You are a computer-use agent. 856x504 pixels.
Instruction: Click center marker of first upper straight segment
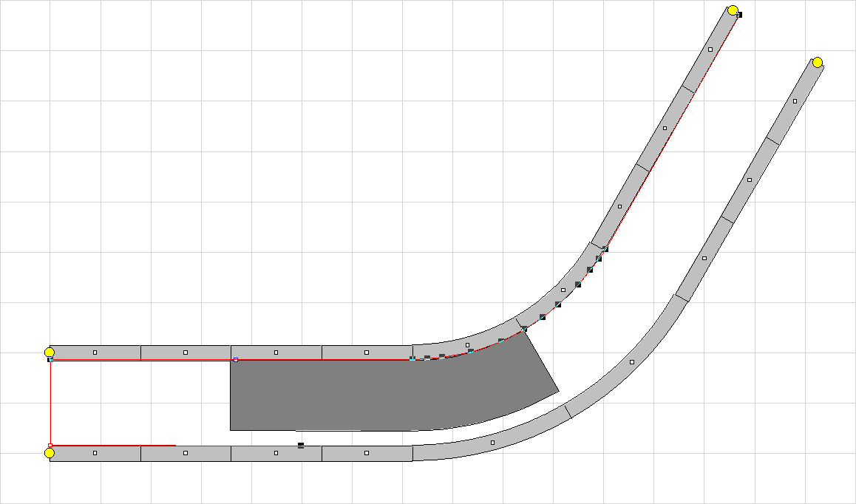(x=95, y=353)
